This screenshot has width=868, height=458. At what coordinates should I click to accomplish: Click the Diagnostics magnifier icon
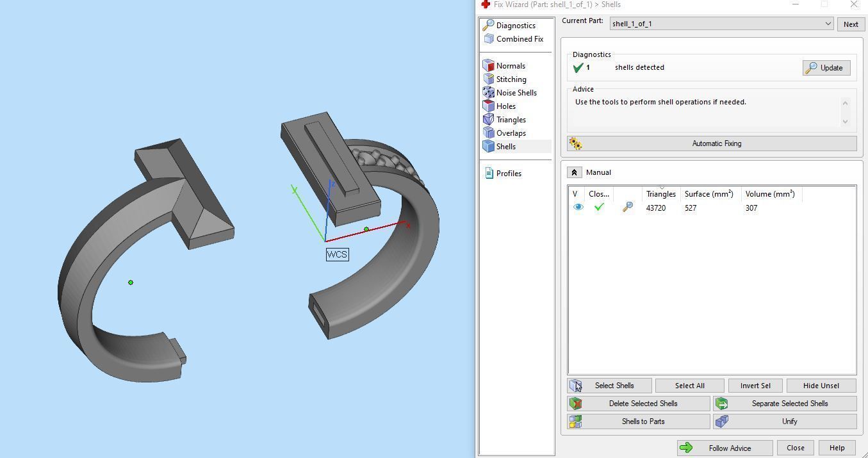[488, 26]
